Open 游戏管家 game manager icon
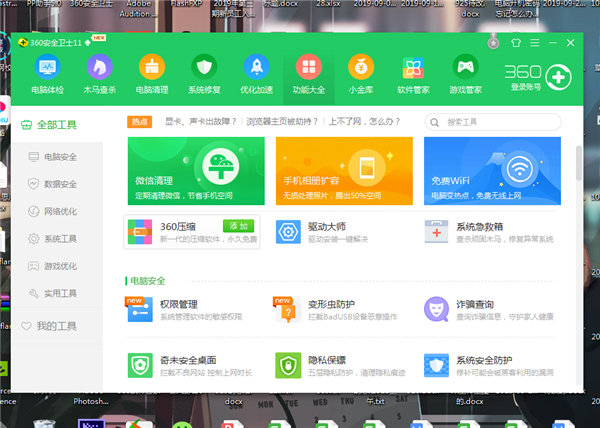This screenshot has height=428, width=600. click(x=465, y=67)
